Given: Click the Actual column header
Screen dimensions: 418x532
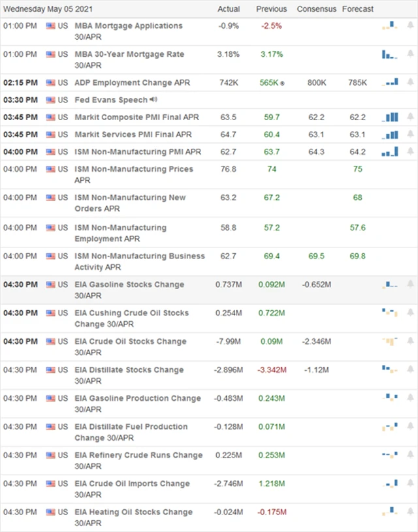Looking at the screenshot, I should pos(229,9).
